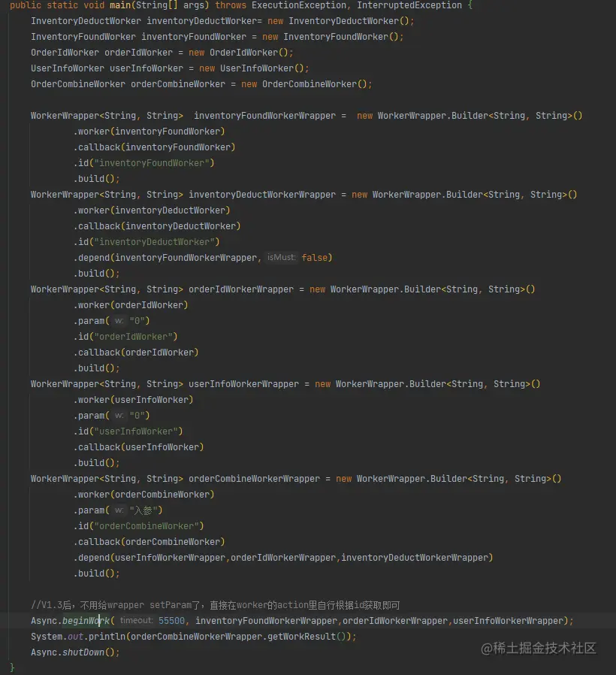
Task: Click '.worker(orderCombineWorker)' line
Action: pos(143,495)
